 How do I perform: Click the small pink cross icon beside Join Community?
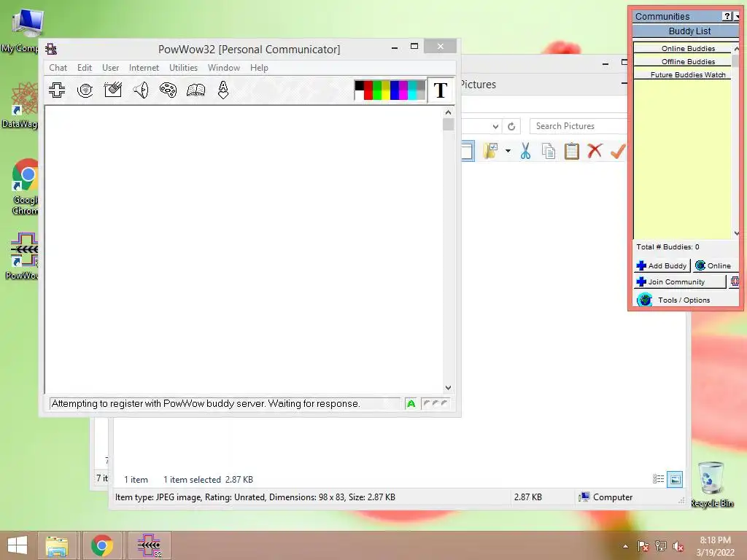pos(735,281)
